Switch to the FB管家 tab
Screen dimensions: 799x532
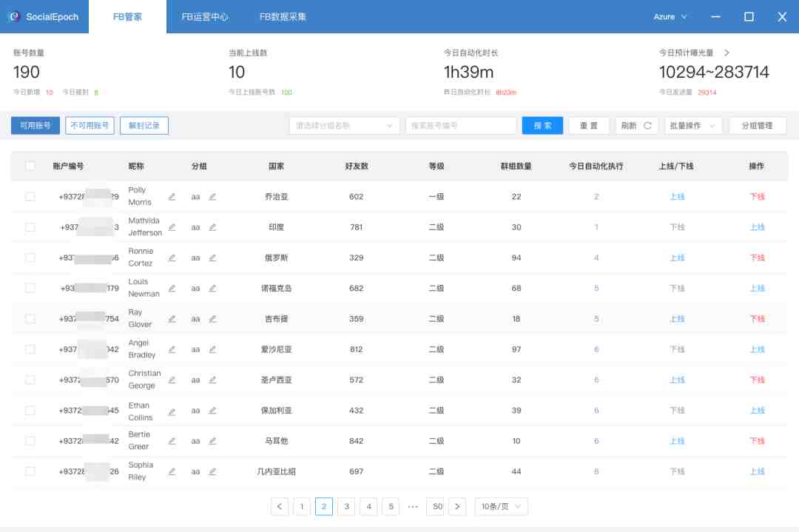[x=127, y=17]
